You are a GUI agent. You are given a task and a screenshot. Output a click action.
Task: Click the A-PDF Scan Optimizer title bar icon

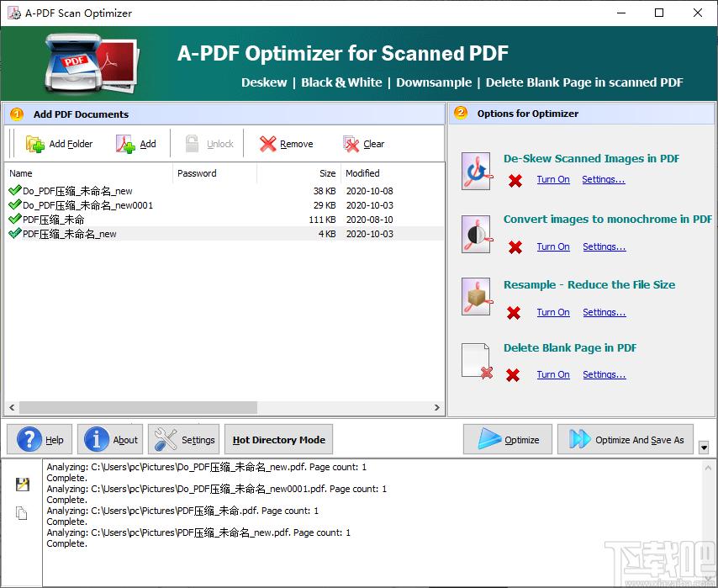tap(14, 13)
